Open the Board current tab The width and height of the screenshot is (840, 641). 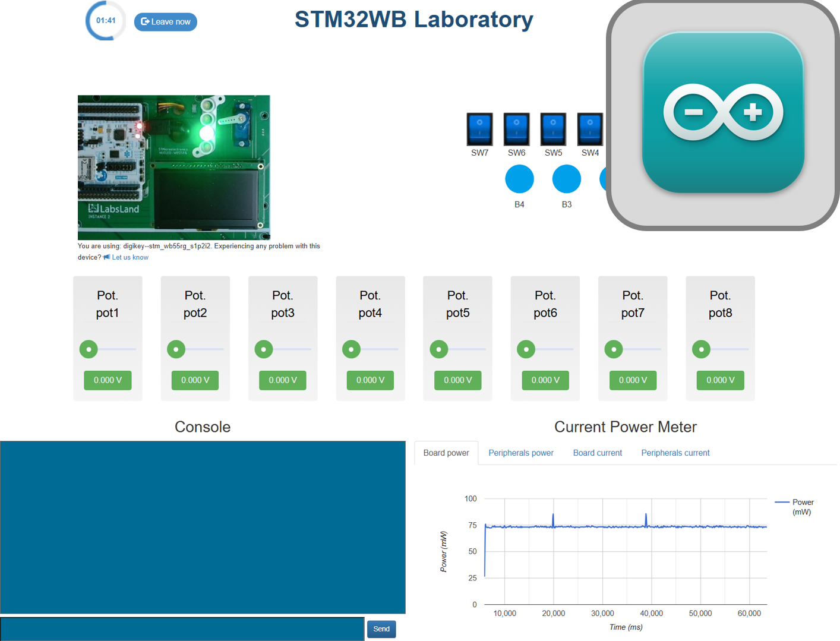597,453
